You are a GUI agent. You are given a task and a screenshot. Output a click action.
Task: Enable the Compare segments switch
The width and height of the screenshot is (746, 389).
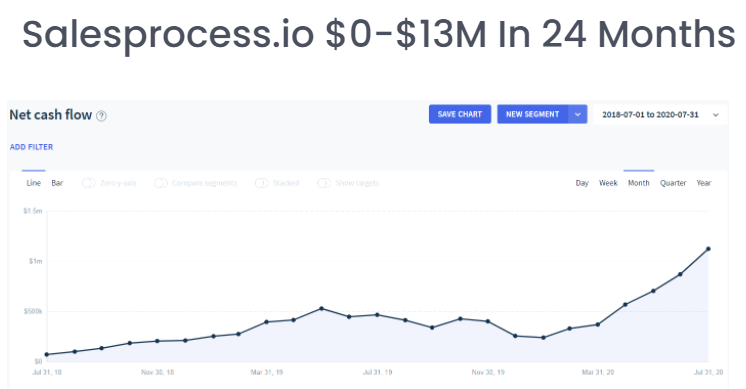(x=161, y=183)
